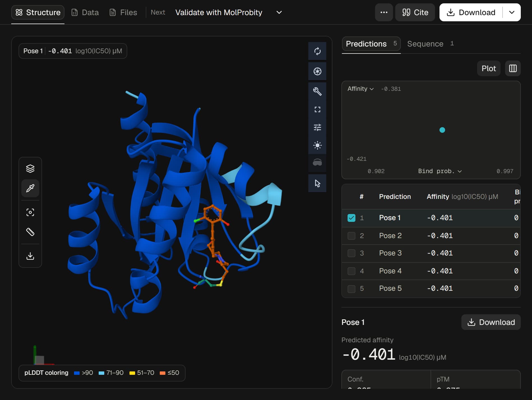Select the eyedropper coloring tool
This screenshot has height=400, width=532.
click(30, 188)
